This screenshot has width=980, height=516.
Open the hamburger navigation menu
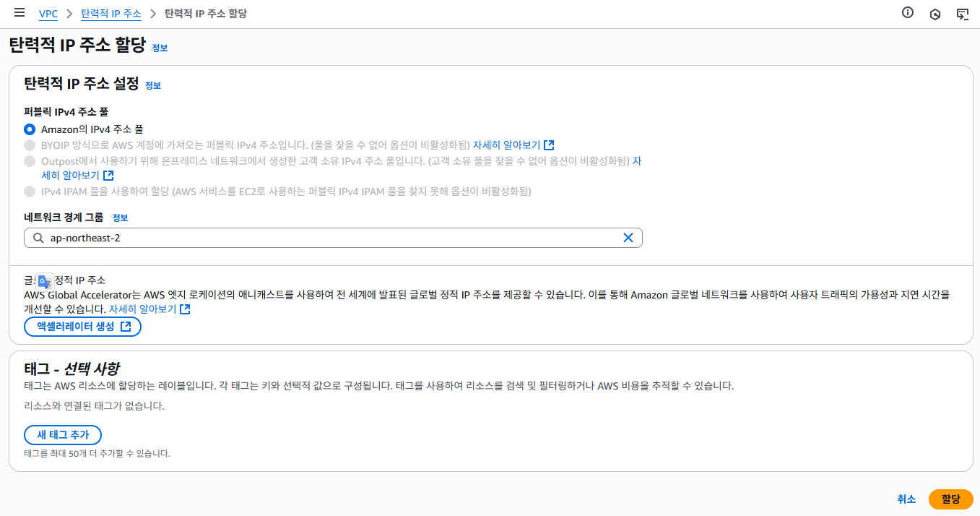click(19, 13)
